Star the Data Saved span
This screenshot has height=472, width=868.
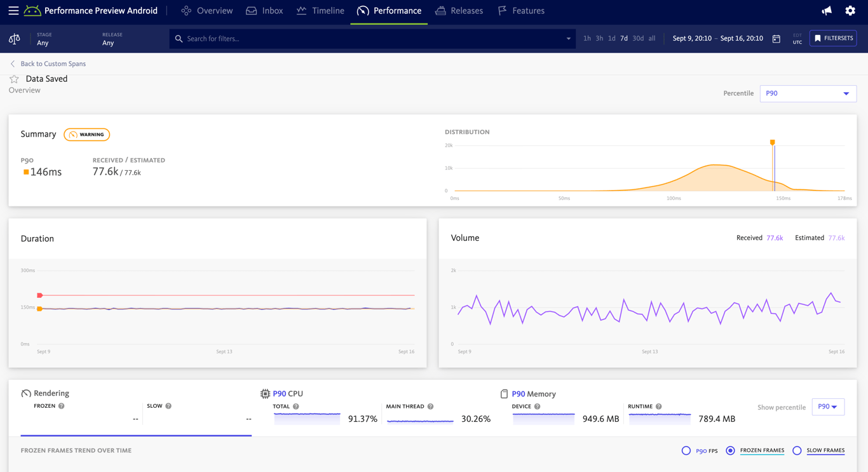[x=14, y=79]
